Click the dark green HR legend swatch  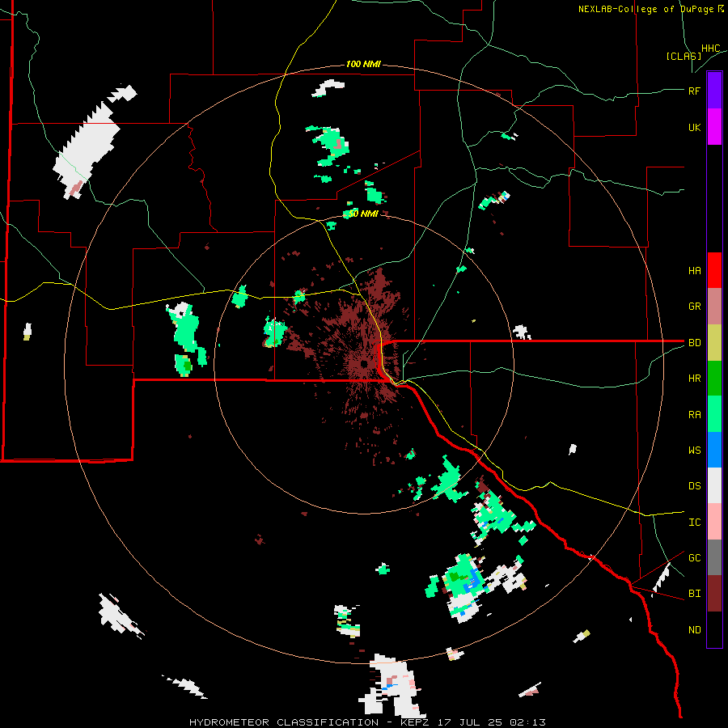click(714, 379)
